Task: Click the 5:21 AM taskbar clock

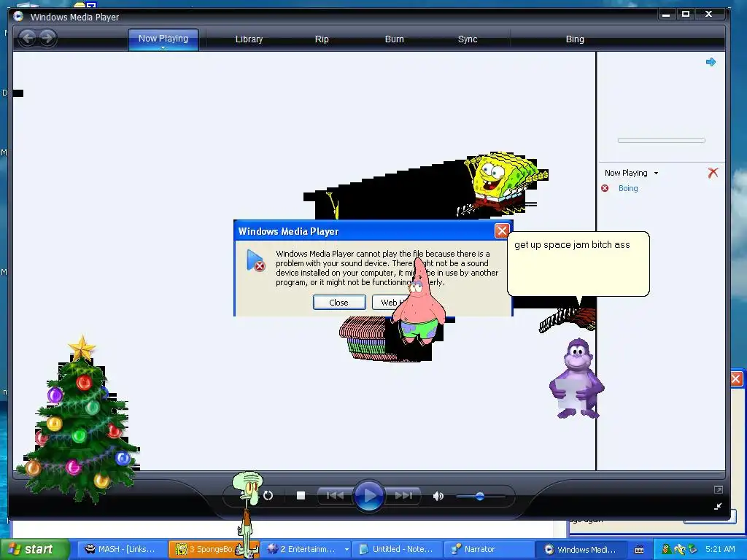Action: pyautogui.click(x=720, y=549)
